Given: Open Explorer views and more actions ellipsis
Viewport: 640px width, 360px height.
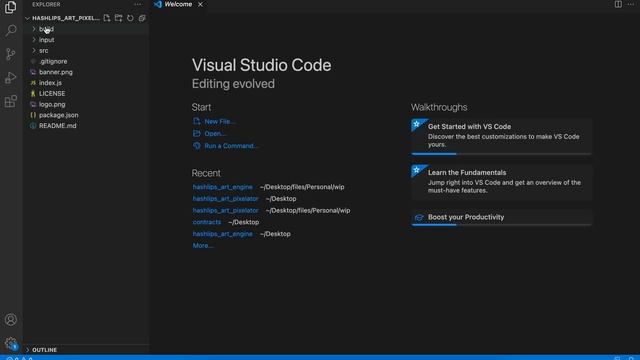Looking at the screenshot, I should point(138,4).
